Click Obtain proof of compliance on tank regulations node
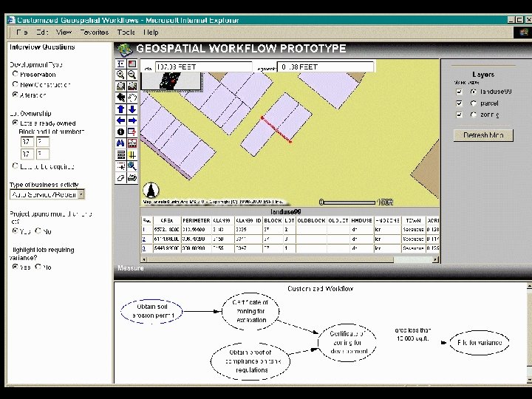Image resolution: width=532 pixels, height=399 pixels. pyautogui.click(x=250, y=361)
